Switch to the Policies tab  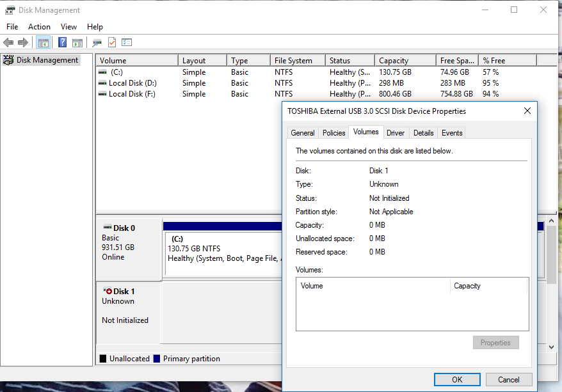(x=333, y=133)
